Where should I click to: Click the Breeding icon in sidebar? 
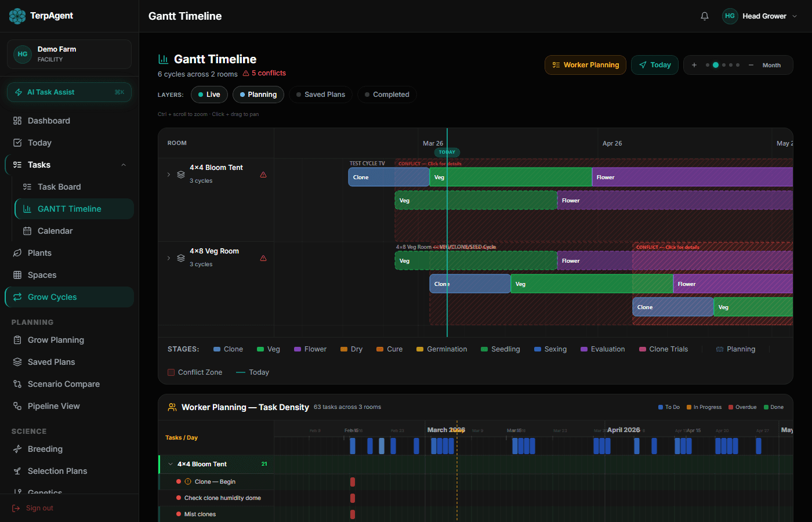click(x=17, y=449)
